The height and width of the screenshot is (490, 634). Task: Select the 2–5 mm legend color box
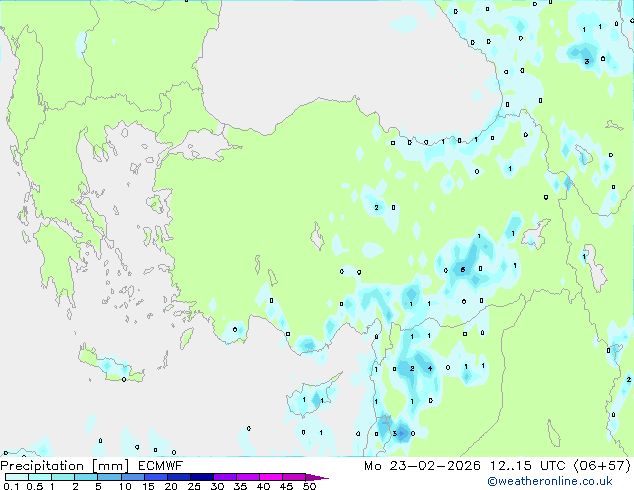[86, 477]
